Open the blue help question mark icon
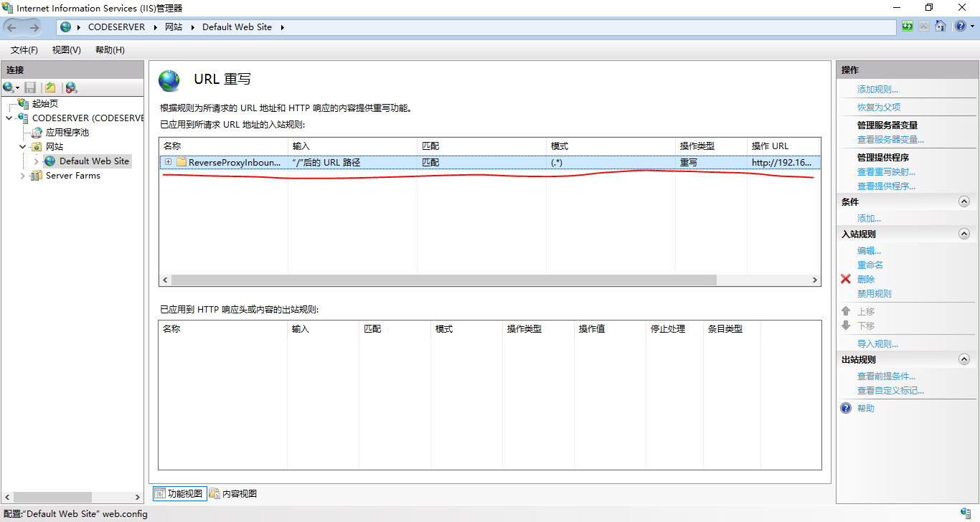 pos(960,27)
